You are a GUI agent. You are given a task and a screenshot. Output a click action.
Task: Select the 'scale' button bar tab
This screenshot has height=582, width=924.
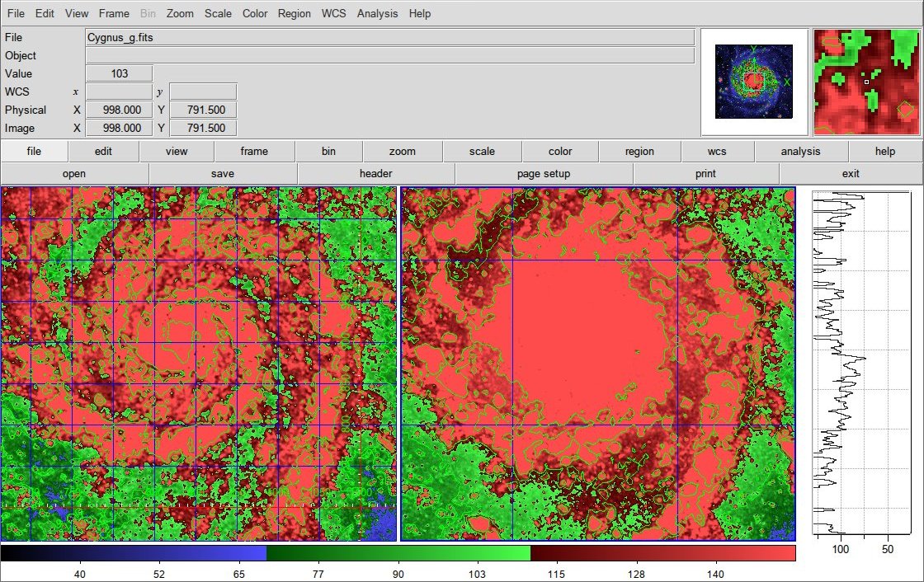[482, 152]
